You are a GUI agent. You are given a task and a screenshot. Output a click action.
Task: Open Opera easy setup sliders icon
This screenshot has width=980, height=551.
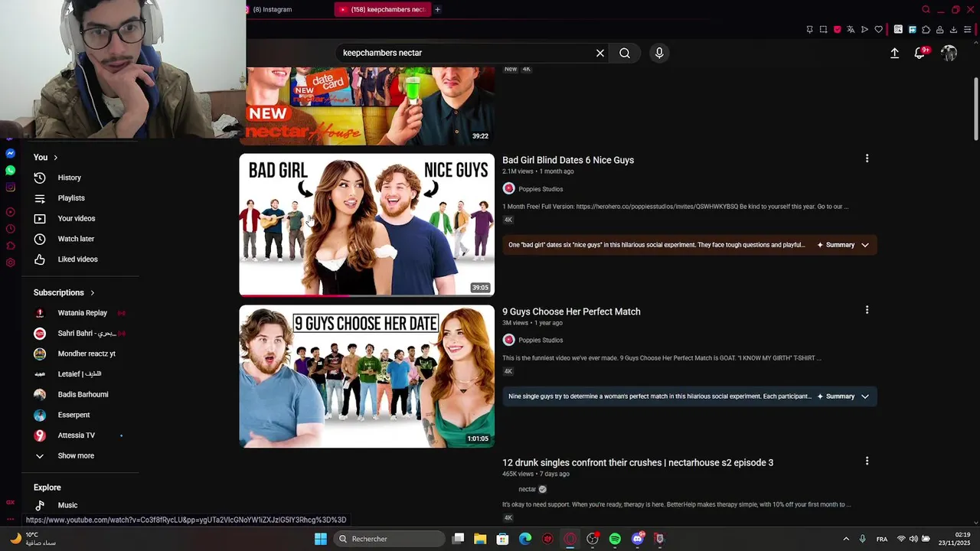(x=968, y=30)
